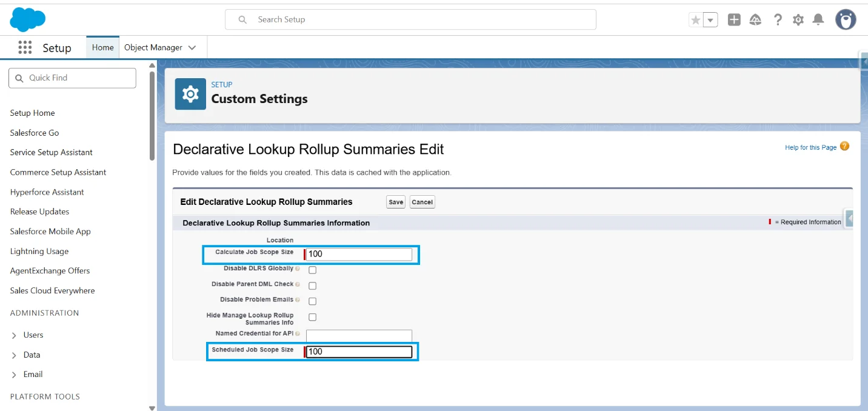Open the help question mark icon
The image size is (868, 411).
(778, 19)
